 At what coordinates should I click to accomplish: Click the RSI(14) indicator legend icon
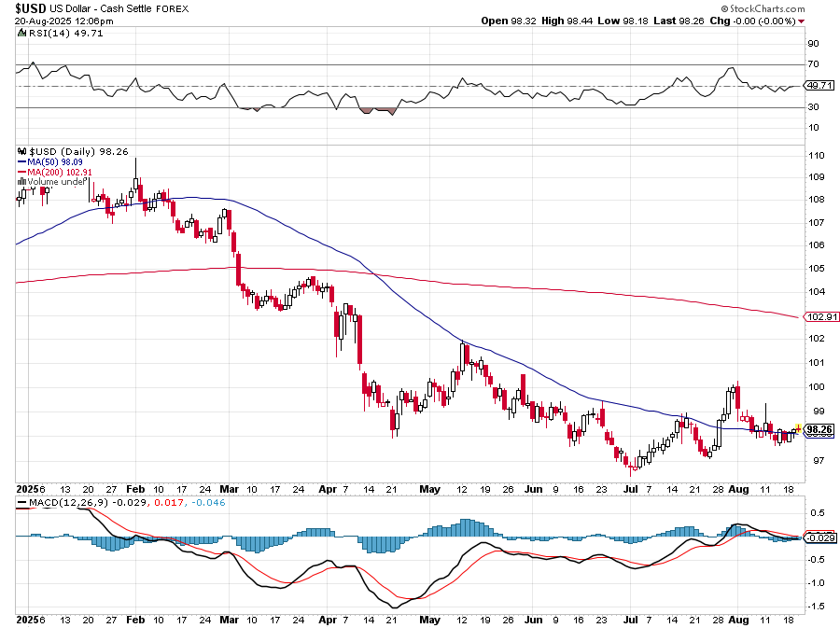(21, 33)
